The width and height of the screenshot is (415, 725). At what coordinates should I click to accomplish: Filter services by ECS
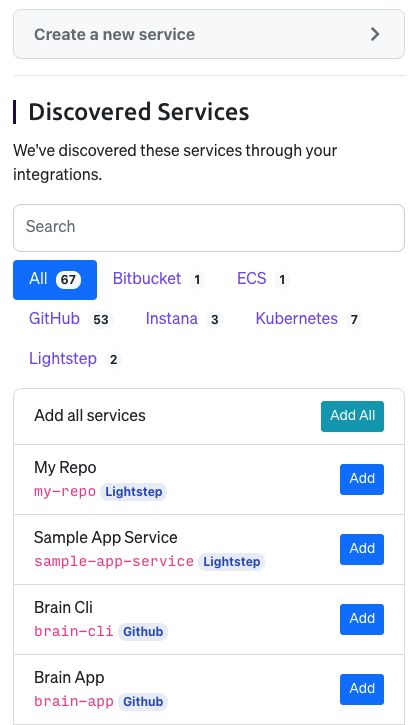click(263, 279)
